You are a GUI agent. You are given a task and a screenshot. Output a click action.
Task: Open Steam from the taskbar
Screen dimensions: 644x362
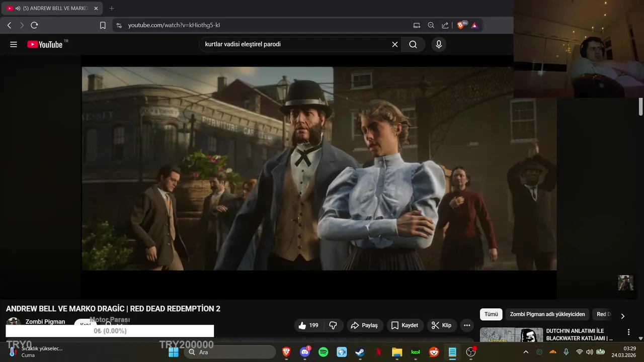(x=360, y=352)
